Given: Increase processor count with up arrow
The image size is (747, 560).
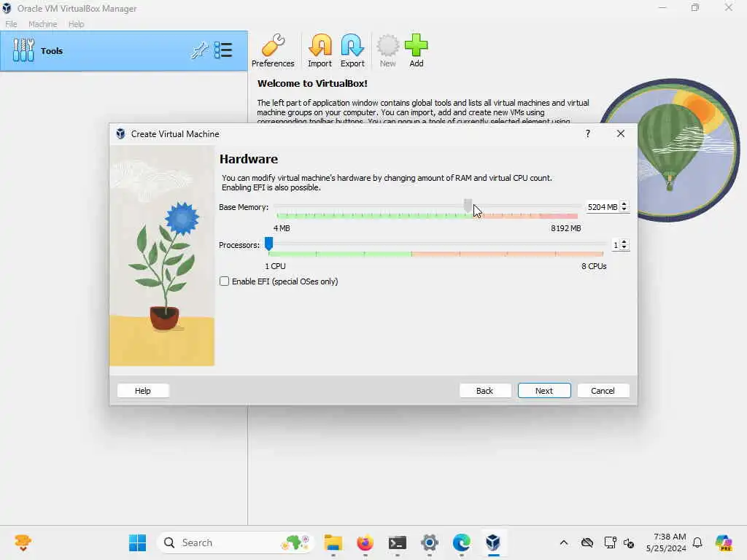Looking at the screenshot, I should tap(624, 242).
